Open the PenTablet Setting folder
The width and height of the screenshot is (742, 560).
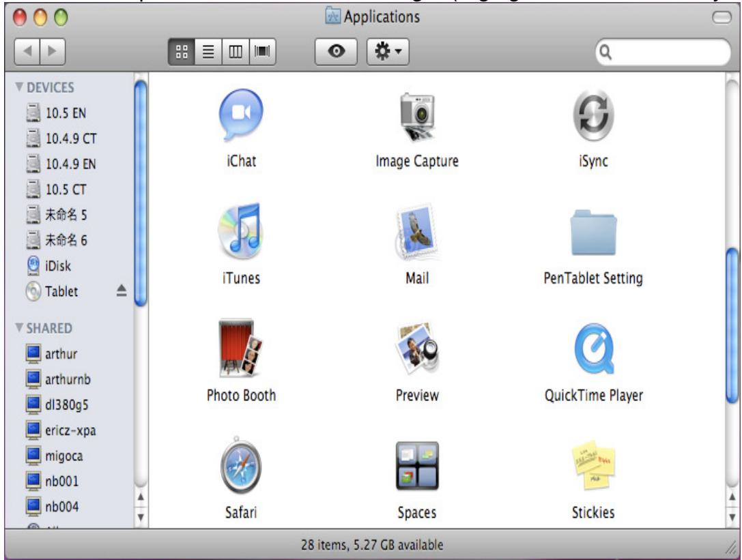593,232
